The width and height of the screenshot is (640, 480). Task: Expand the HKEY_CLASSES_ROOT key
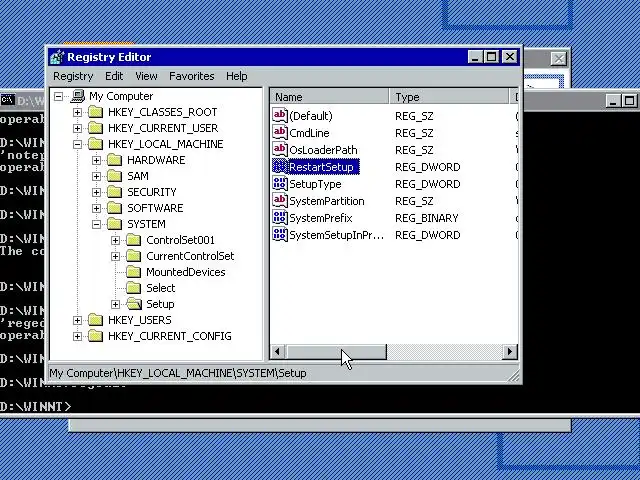click(x=77, y=112)
